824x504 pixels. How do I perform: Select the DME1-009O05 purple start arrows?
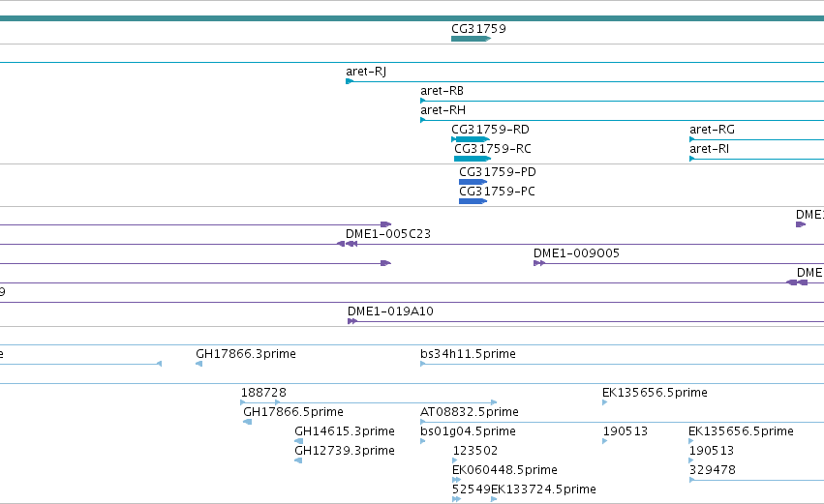[x=538, y=263]
